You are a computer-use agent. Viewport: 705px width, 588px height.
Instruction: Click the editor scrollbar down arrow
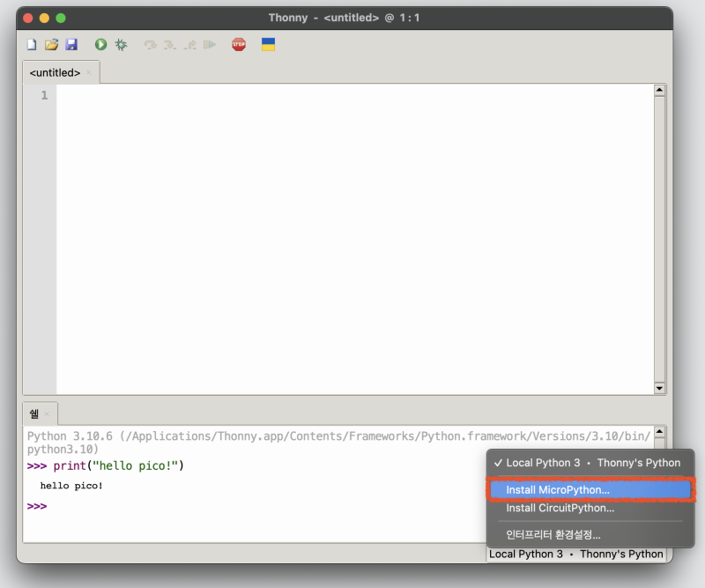coord(659,388)
